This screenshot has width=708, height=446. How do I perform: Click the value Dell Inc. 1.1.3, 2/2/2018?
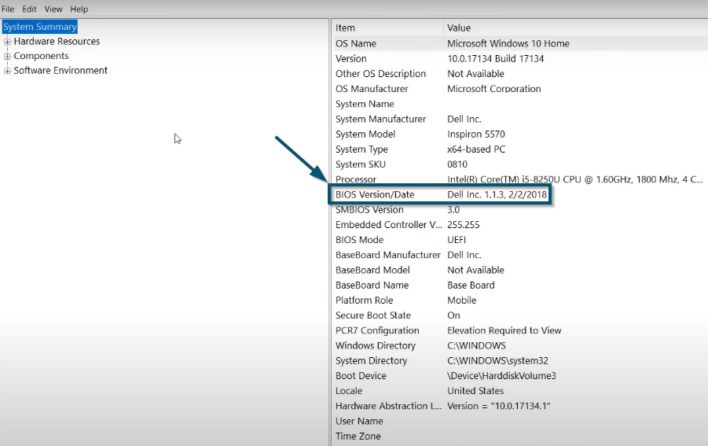[x=497, y=195]
